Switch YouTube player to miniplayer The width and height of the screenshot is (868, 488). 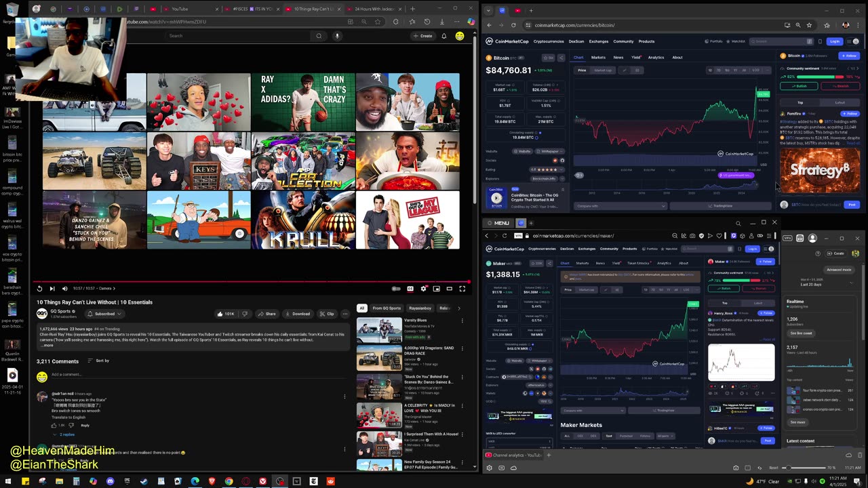click(x=437, y=289)
